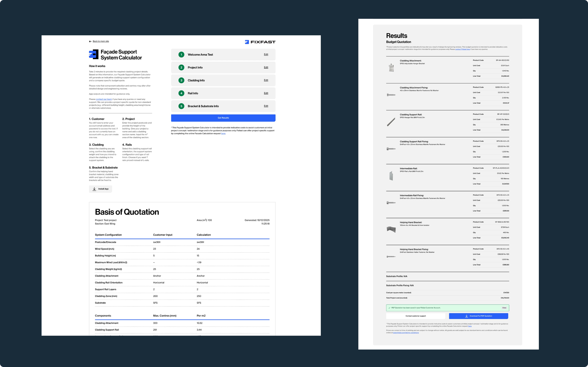Viewport: 588px width, 367px height.
Task: Click the Fixfast logo in the header
Action: click(x=260, y=42)
